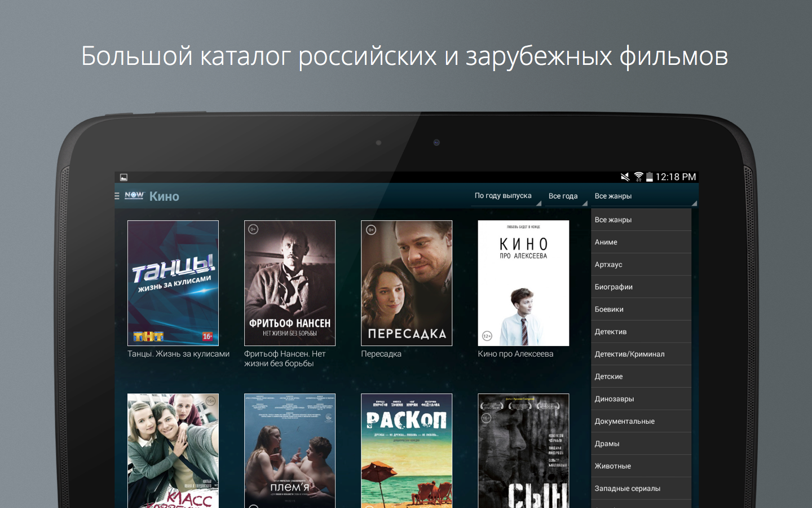Click the 'Пересадка' title text
Screen dimensions: 812x508
tap(381, 354)
